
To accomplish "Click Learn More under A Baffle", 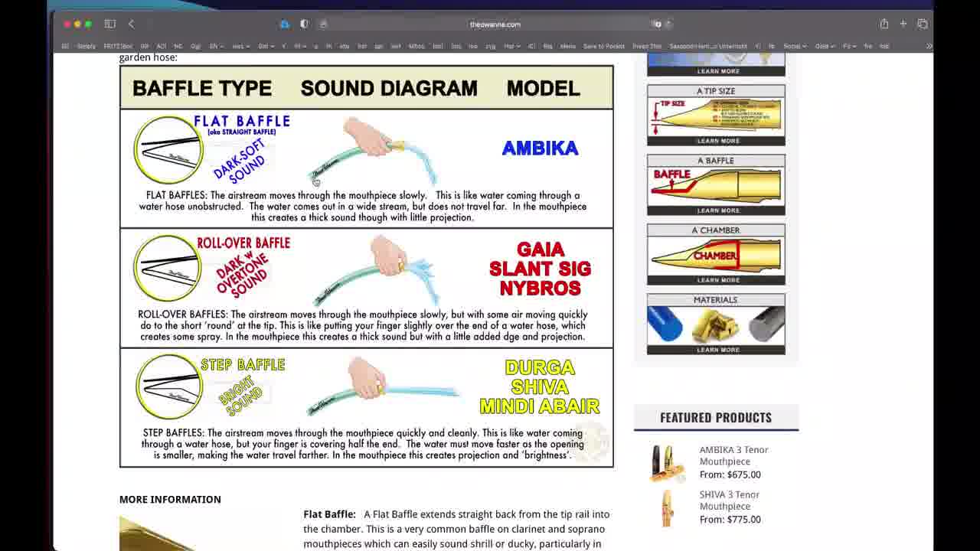I will (x=717, y=210).
